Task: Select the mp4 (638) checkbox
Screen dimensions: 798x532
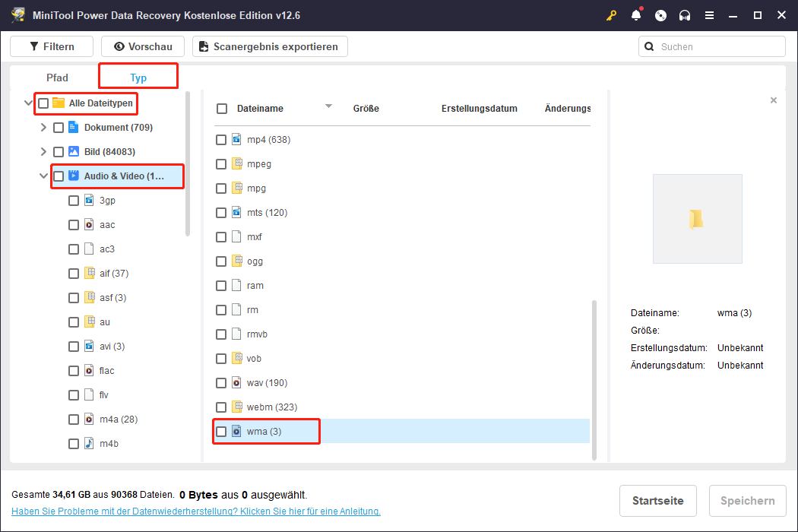Action: 221,140
